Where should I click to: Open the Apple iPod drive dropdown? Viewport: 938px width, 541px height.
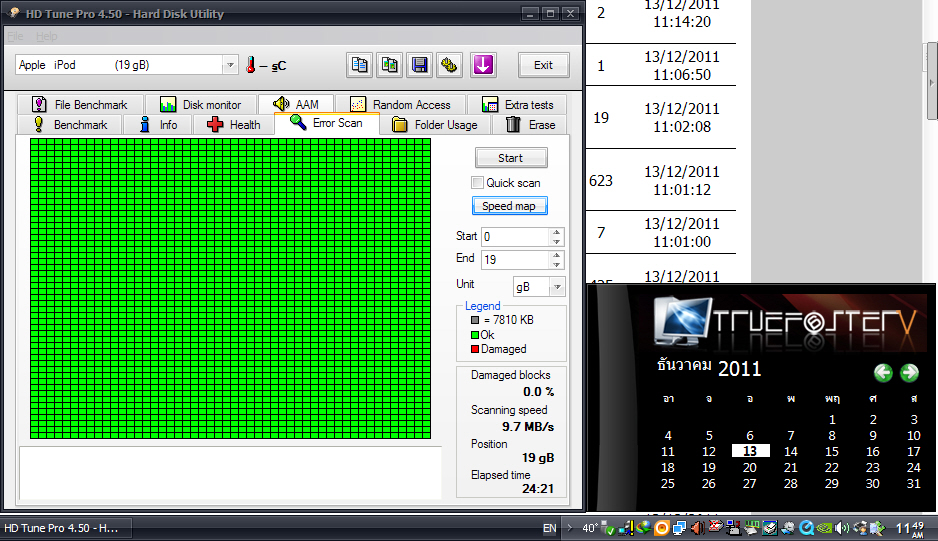coord(229,65)
